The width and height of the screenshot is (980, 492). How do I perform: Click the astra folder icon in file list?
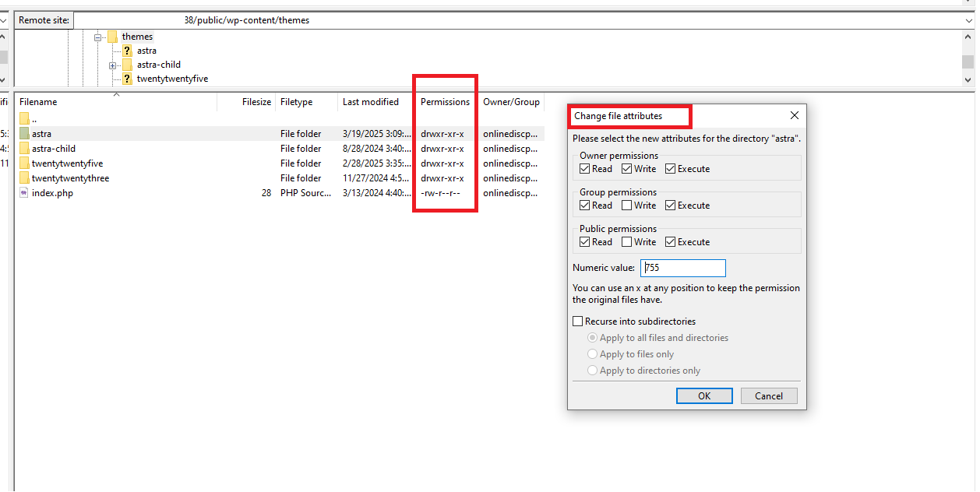24,134
